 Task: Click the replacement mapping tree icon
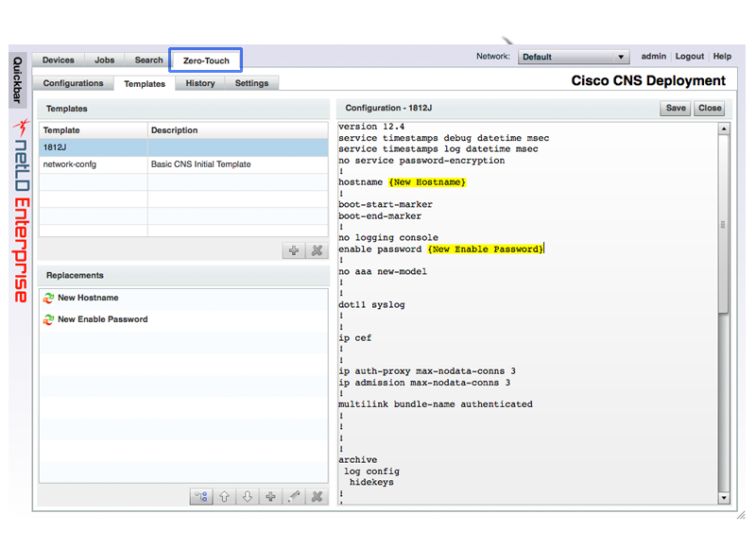click(x=201, y=496)
